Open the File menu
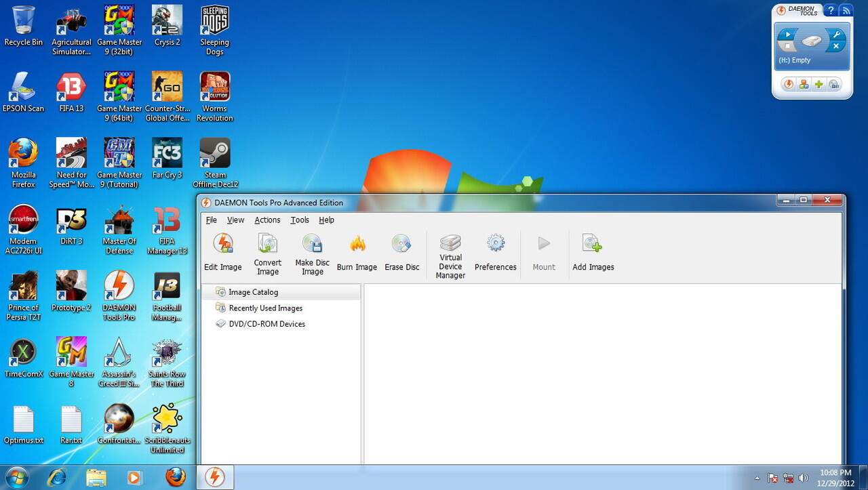 pos(212,220)
